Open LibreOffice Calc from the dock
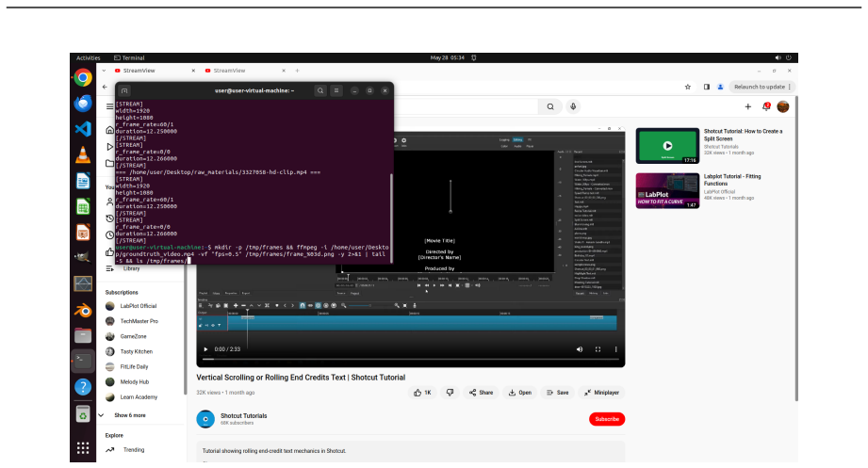The height and width of the screenshot is (468, 868). pos(83,207)
